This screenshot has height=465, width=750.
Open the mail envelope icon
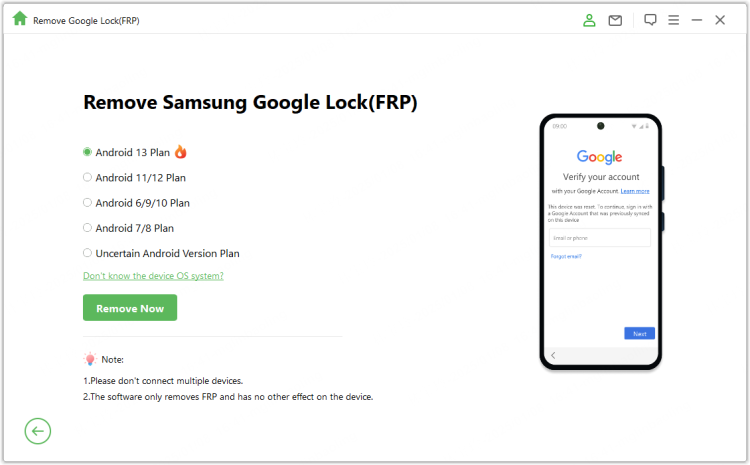click(615, 20)
